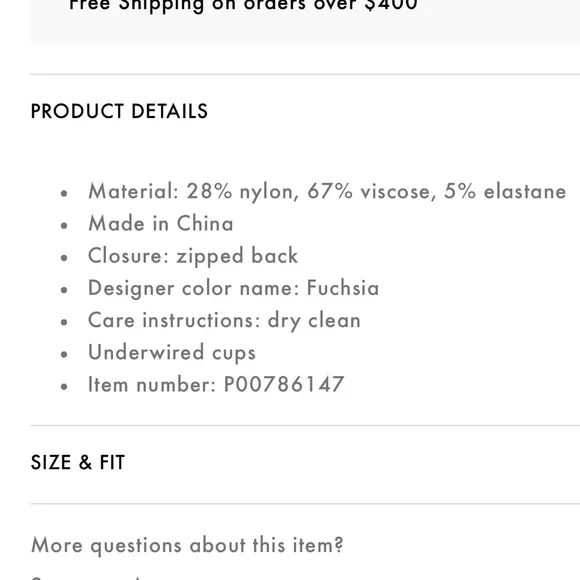
Task: Expand the SIZE & FIT section
Action: 78,462
